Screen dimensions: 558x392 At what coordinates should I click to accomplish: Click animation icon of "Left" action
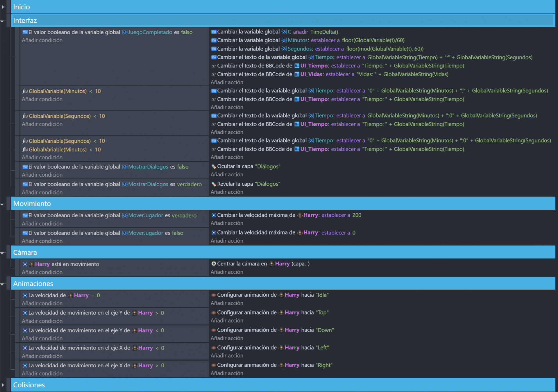click(214, 348)
